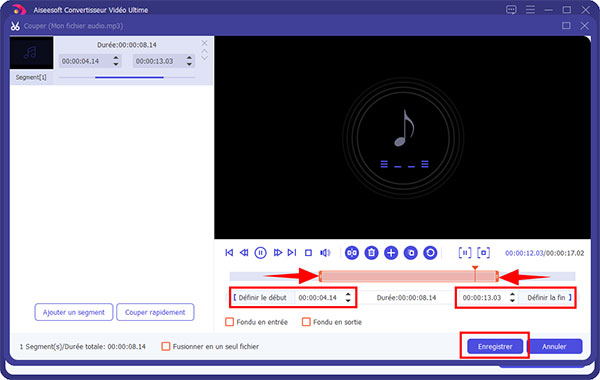Pause the audio playback
Image resolution: width=600 pixels, height=380 pixels.
[x=261, y=253]
